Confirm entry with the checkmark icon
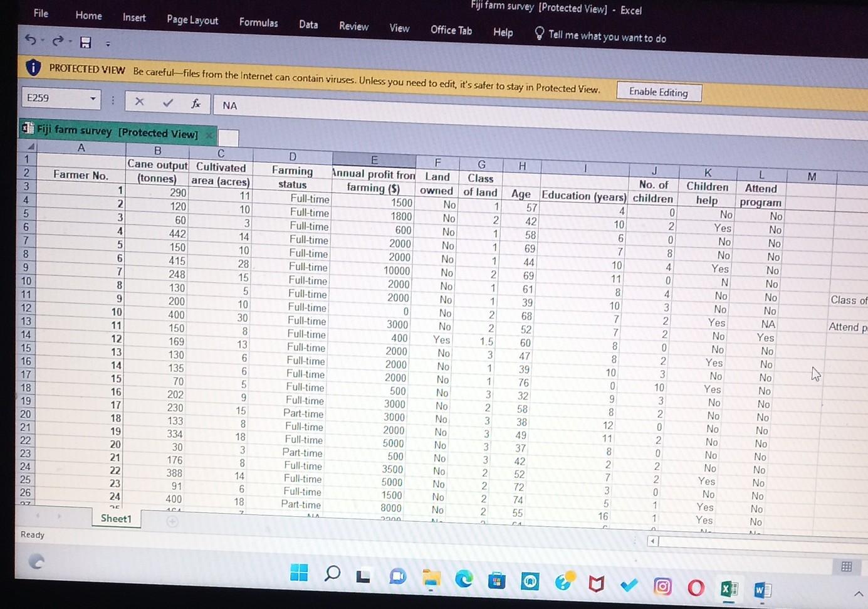868x609 pixels. click(x=167, y=103)
